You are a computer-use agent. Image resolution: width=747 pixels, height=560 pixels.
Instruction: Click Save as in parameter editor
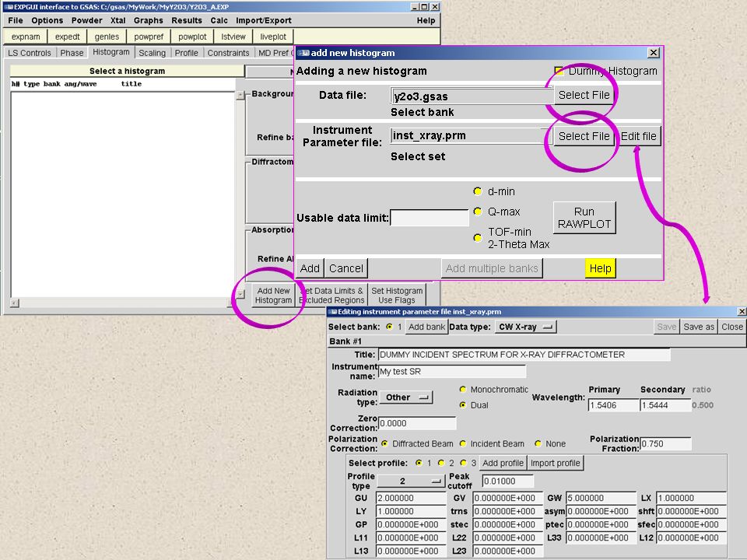pos(699,327)
